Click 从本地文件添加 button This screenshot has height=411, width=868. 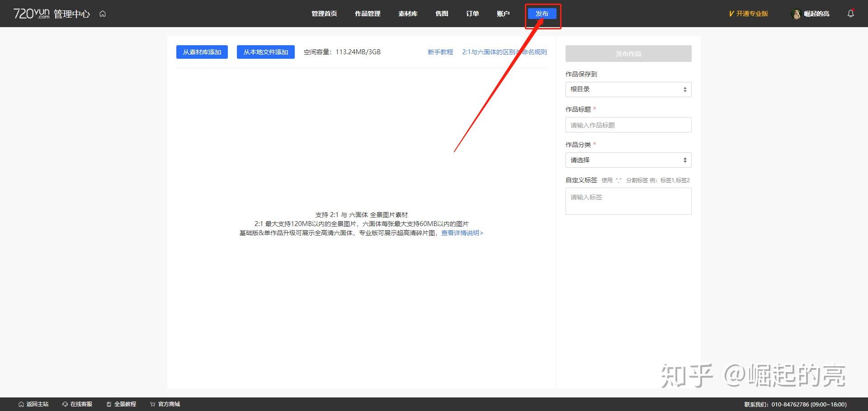coord(266,52)
